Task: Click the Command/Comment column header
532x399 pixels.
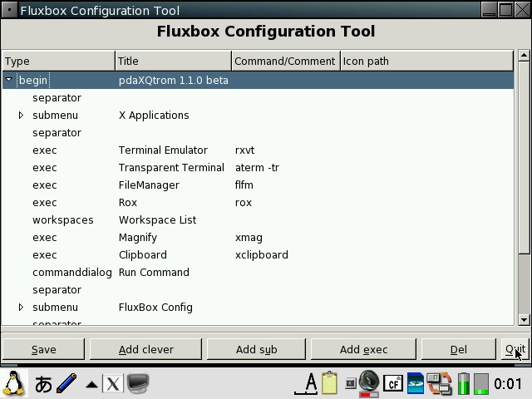Action: (285, 61)
